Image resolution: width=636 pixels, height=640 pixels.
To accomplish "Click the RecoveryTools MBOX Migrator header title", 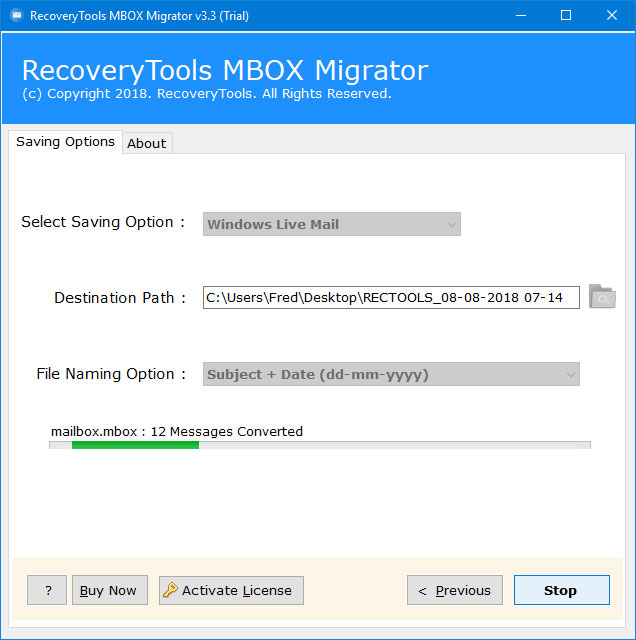I will 225,71.
